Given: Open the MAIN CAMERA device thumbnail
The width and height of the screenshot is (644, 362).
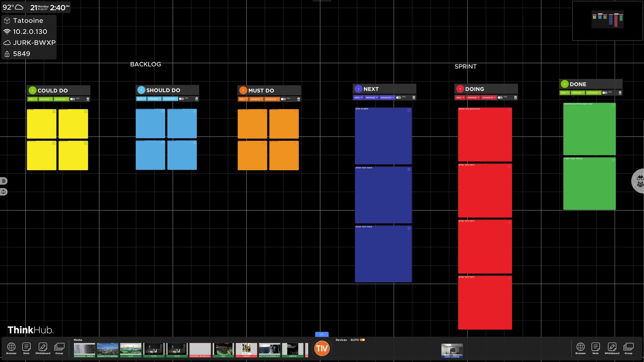Looking at the screenshot, I should (452, 350).
